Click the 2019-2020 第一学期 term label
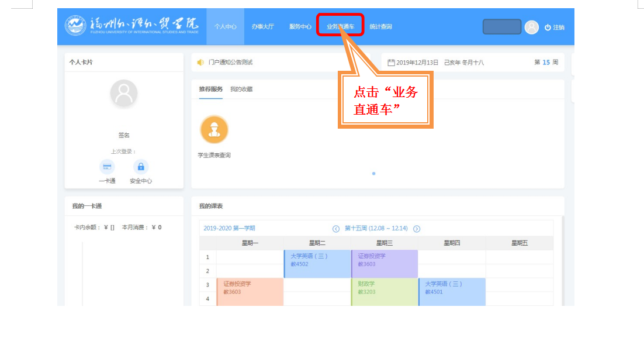This screenshot has width=644, height=348. [229, 229]
